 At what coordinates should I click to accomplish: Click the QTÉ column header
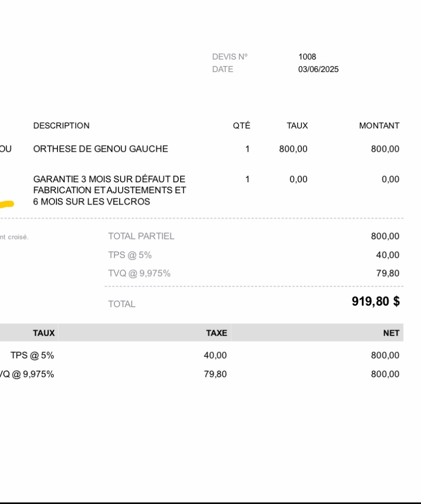pyautogui.click(x=241, y=126)
